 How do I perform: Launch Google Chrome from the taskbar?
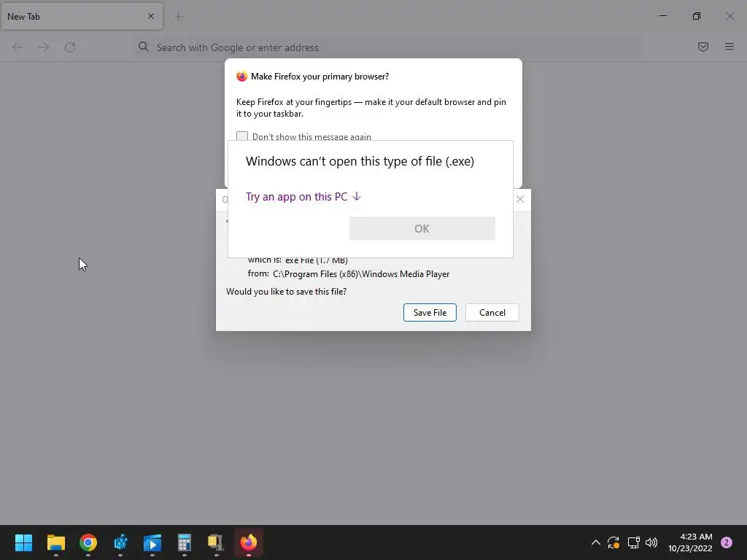click(x=88, y=542)
